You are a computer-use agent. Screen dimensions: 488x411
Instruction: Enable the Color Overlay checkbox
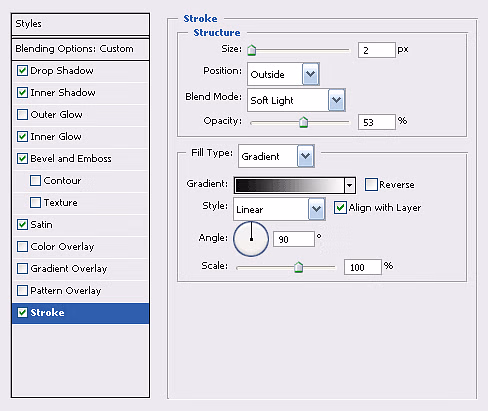(x=22, y=247)
